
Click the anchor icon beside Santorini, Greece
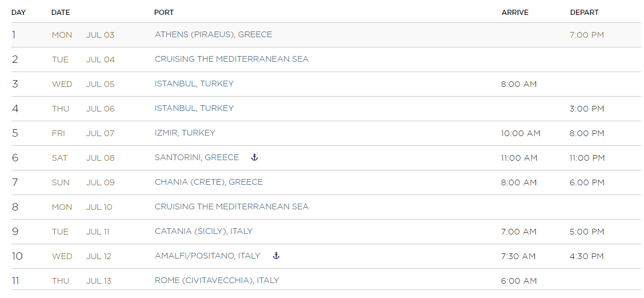pyautogui.click(x=254, y=157)
